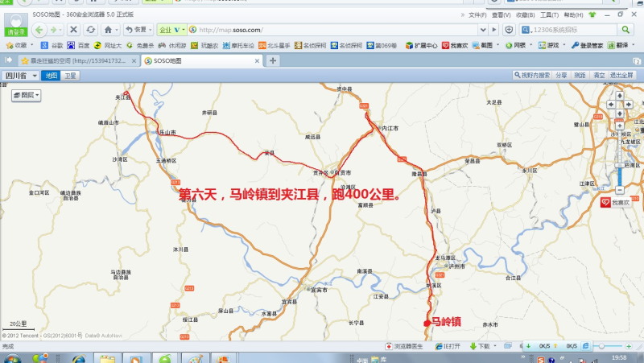Pan the map right with arrow control
644x363 pixels.
pyautogui.click(x=630, y=103)
